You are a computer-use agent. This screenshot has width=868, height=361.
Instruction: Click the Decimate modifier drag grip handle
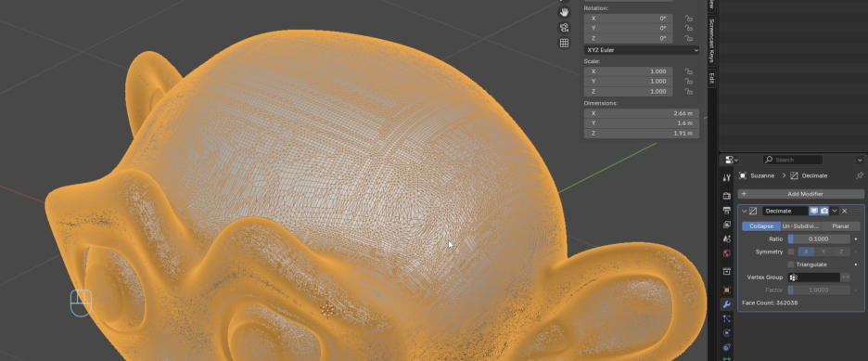859,211
